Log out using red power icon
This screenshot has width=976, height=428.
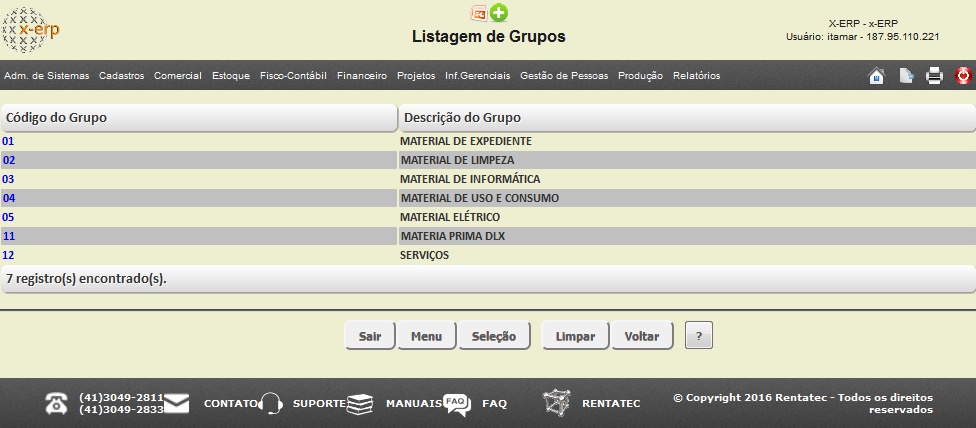(x=963, y=76)
